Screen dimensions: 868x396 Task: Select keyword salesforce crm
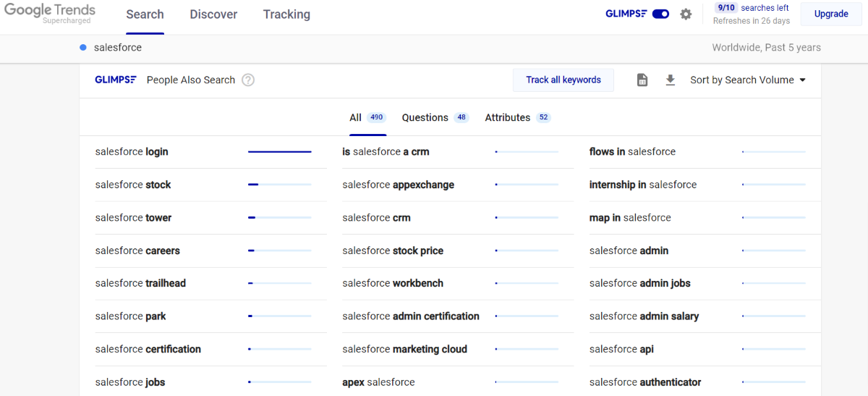[376, 218]
